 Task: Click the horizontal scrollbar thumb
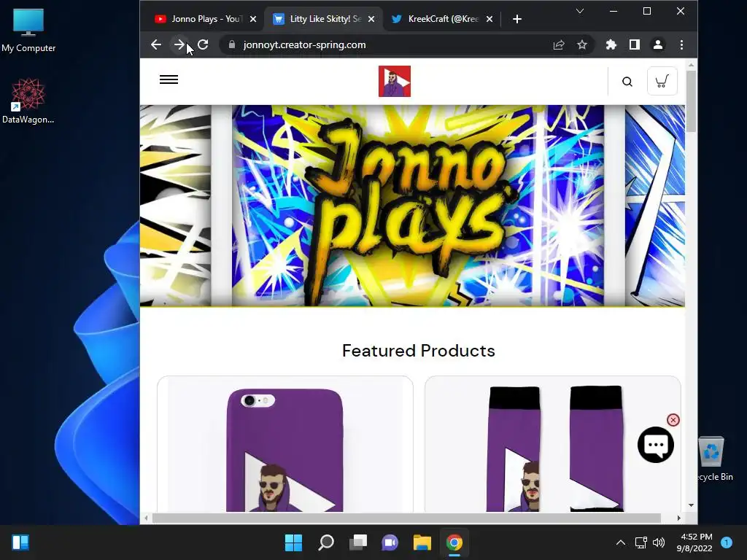tap(406, 518)
